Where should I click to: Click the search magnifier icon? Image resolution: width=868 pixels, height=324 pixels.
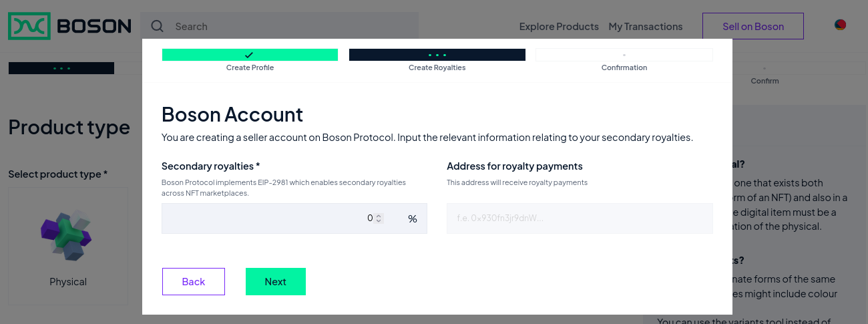point(158,27)
